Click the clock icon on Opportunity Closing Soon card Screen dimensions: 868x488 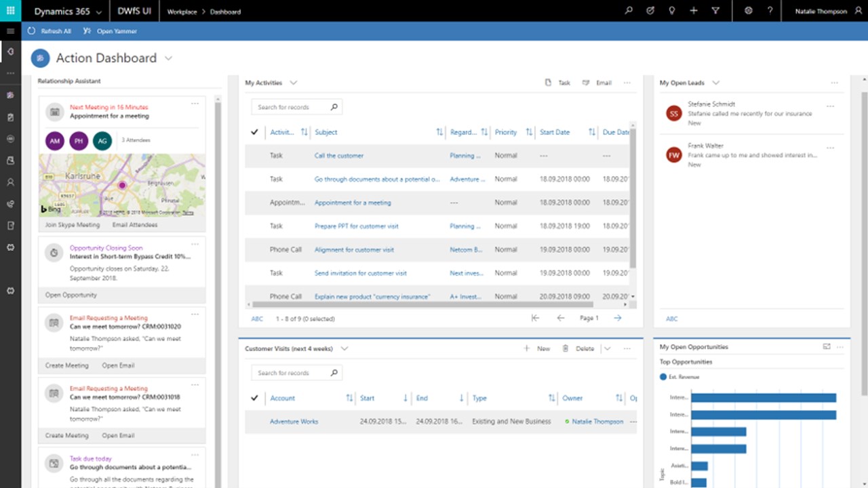(55, 253)
